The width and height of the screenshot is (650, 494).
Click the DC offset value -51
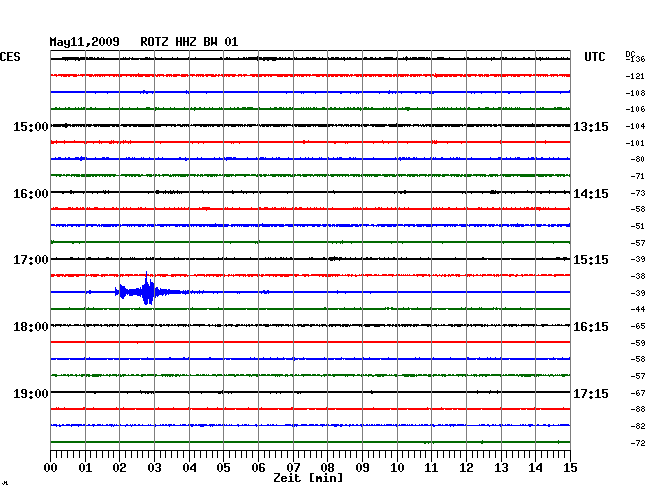638,226
